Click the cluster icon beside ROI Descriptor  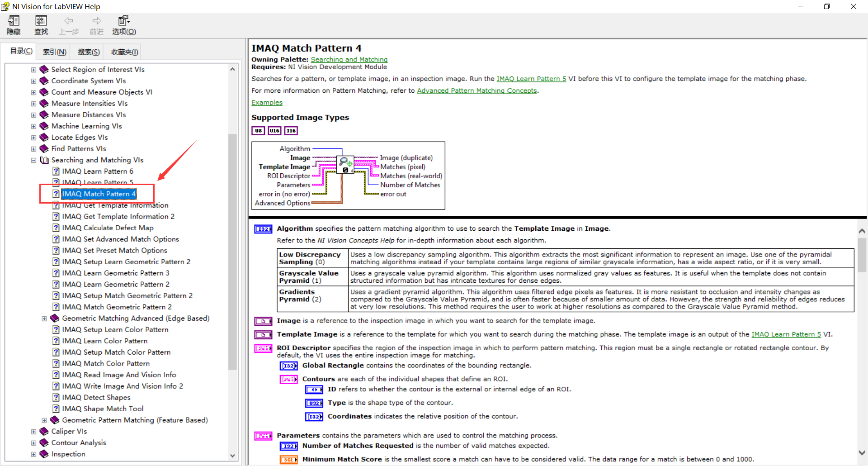263,348
